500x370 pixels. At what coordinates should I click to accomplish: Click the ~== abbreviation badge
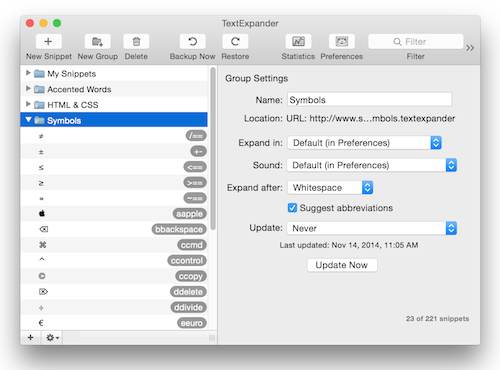(x=195, y=198)
